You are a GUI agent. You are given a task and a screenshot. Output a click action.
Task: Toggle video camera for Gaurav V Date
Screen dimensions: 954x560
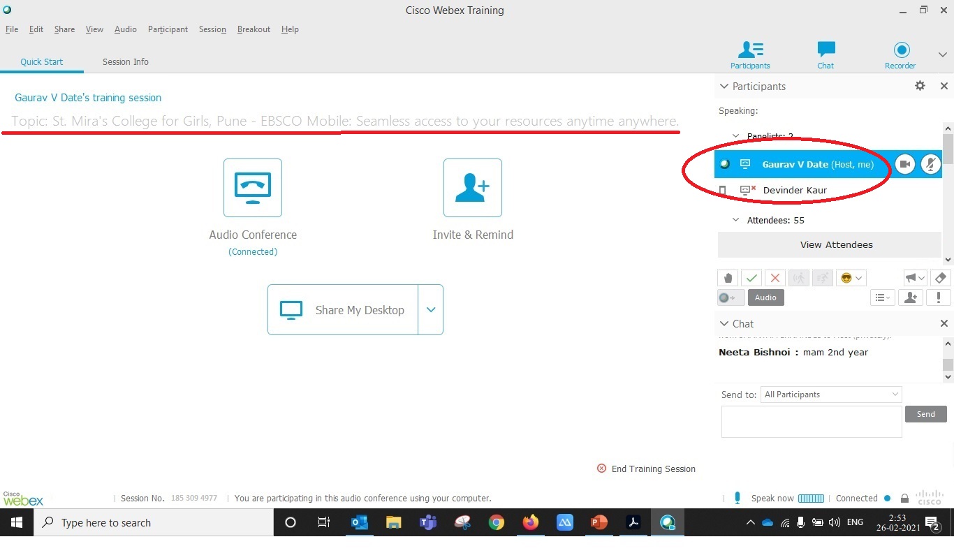(905, 164)
